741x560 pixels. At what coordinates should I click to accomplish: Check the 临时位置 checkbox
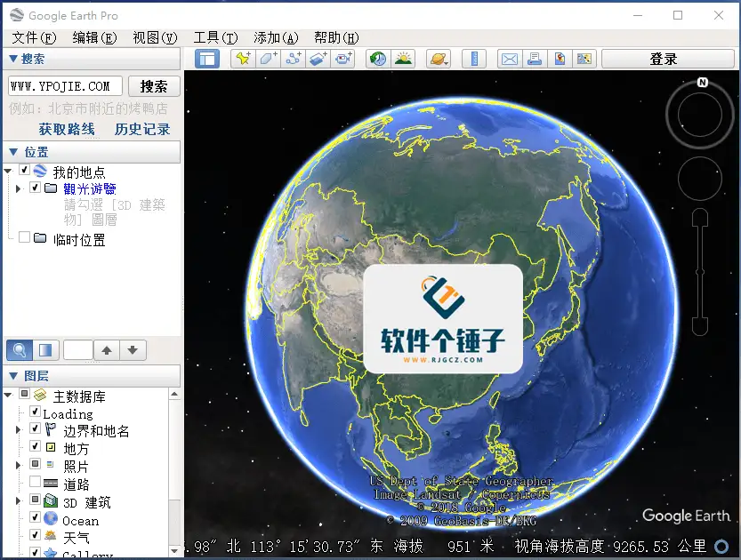(25, 237)
